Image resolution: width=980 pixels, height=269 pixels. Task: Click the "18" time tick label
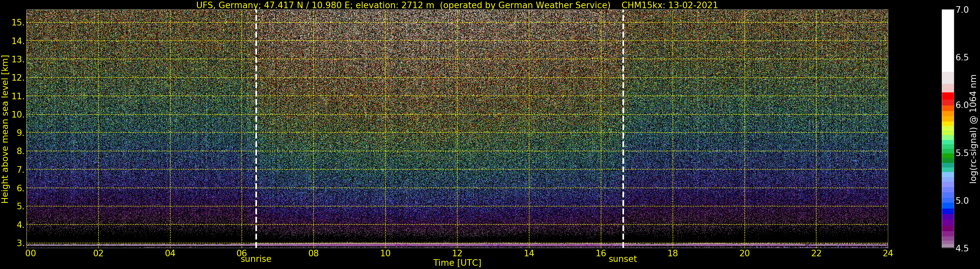pos(673,253)
